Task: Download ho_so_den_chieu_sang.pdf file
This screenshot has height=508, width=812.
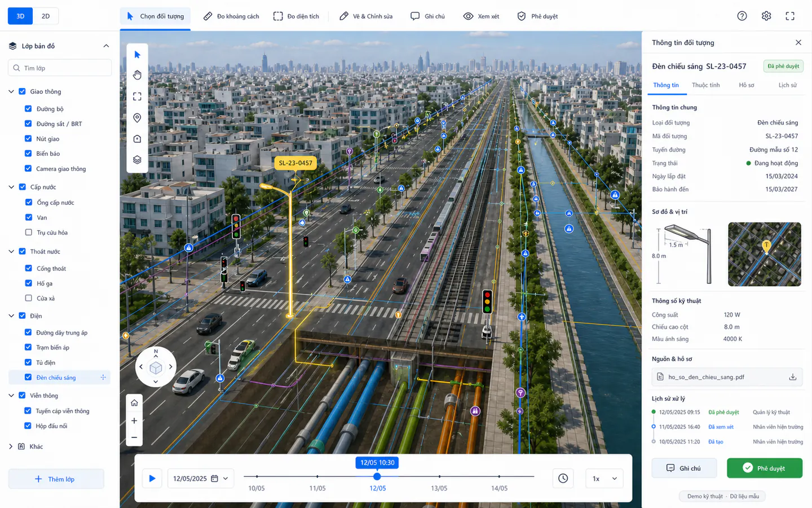Action: pyautogui.click(x=792, y=377)
